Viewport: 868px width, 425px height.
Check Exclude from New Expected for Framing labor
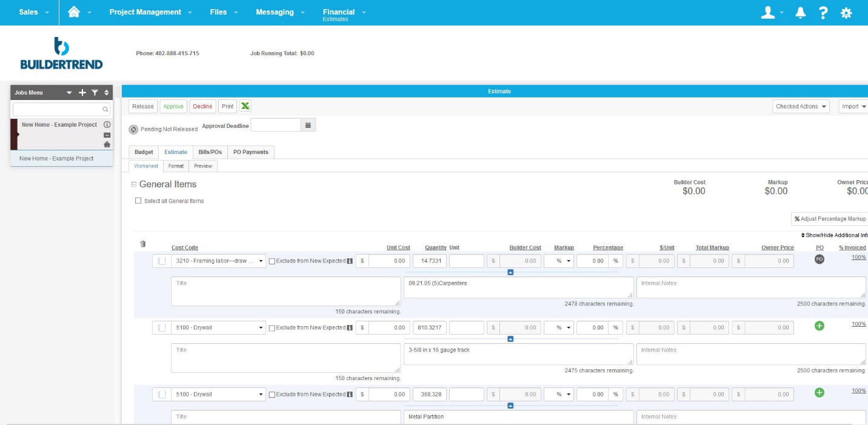(x=272, y=261)
